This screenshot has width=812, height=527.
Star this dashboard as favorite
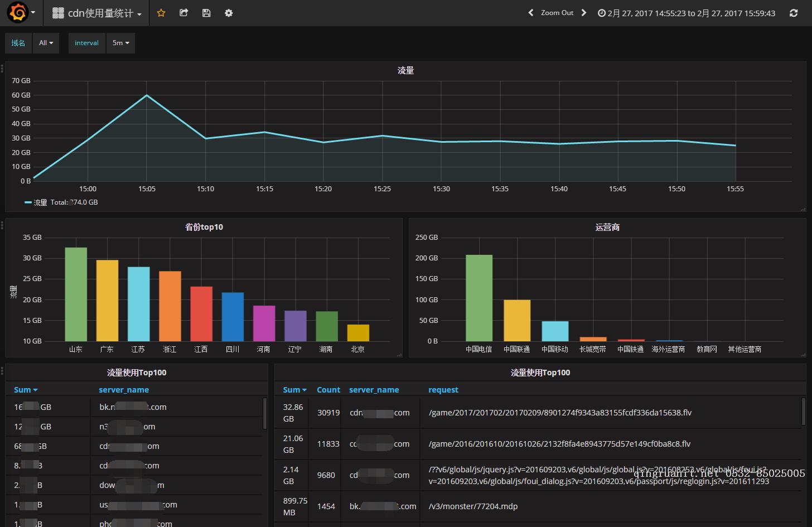tap(161, 13)
